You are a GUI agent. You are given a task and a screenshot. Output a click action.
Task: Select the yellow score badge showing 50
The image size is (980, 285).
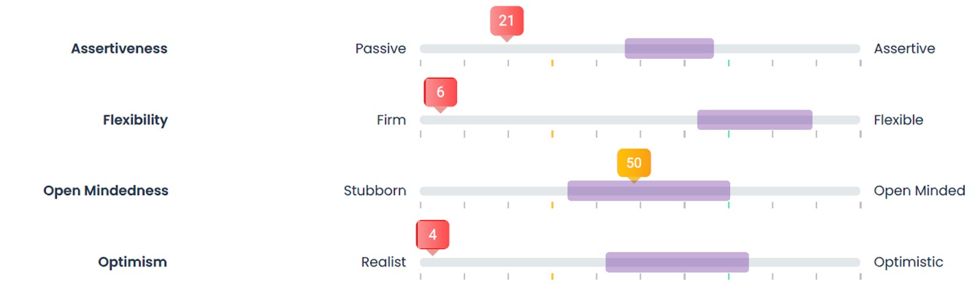click(634, 163)
